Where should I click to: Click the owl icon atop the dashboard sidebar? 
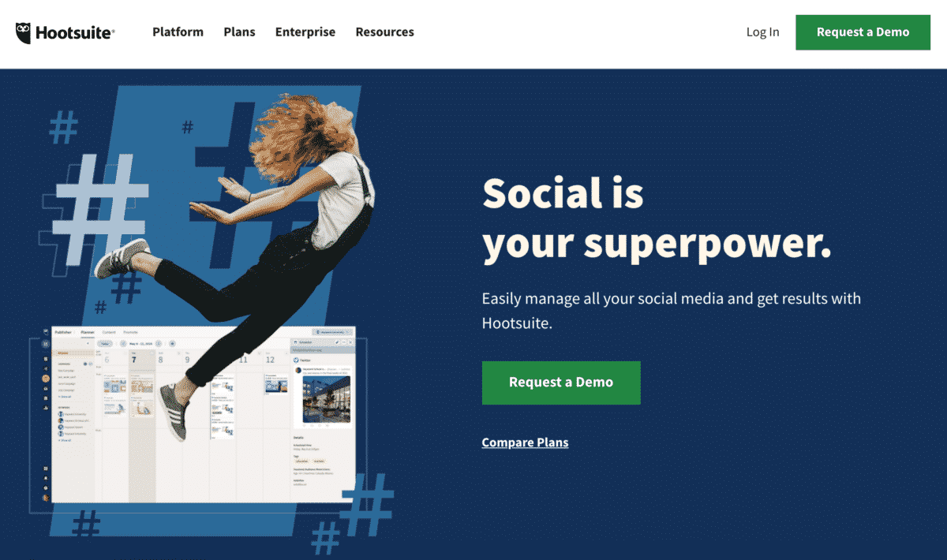tap(46, 332)
